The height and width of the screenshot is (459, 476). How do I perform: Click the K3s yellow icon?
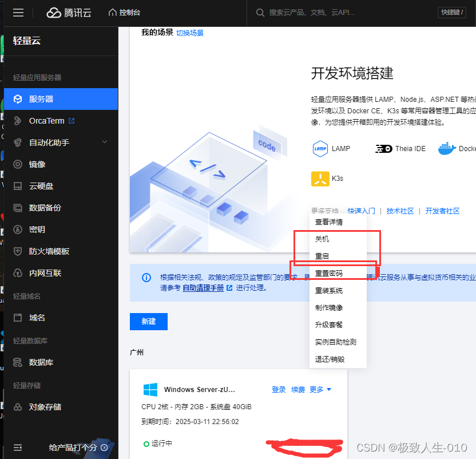point(320,179)
